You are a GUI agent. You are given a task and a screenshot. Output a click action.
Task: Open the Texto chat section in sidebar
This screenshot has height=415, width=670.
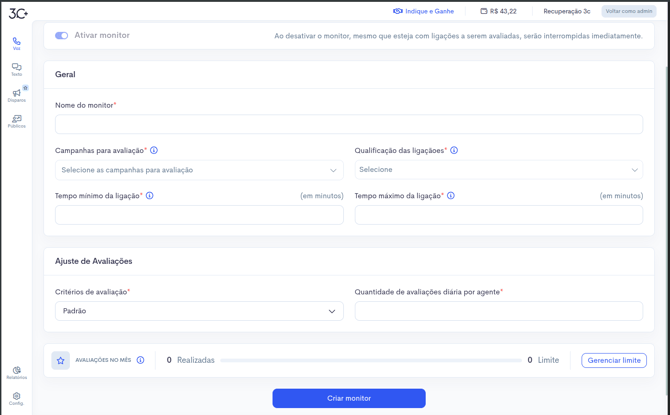click(16, 69)
